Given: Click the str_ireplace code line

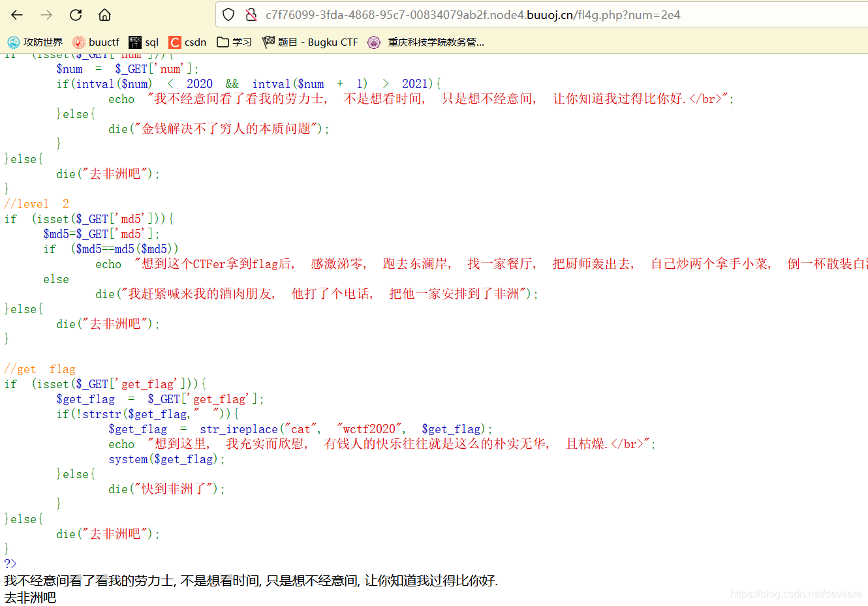Looking at the screenshot, I should tap(300, 429).
